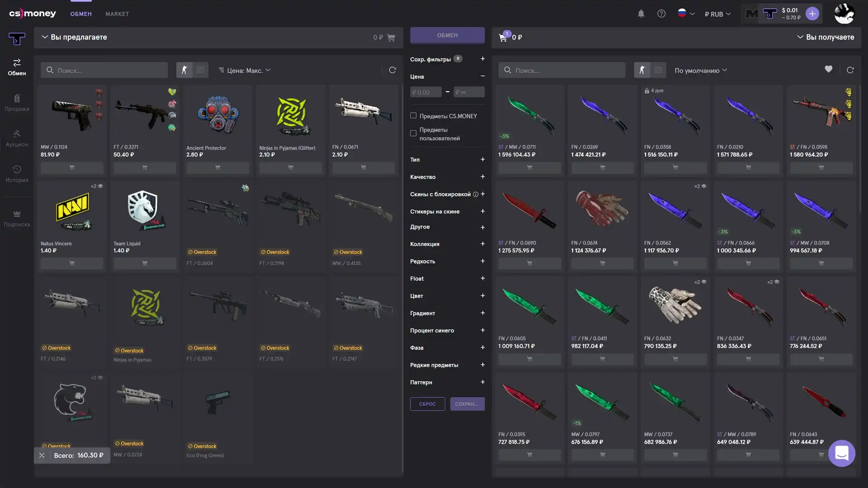The height and width of the screenshot is (488, 868).
Task: Refresh the received items list
Action: pos(850,70)
